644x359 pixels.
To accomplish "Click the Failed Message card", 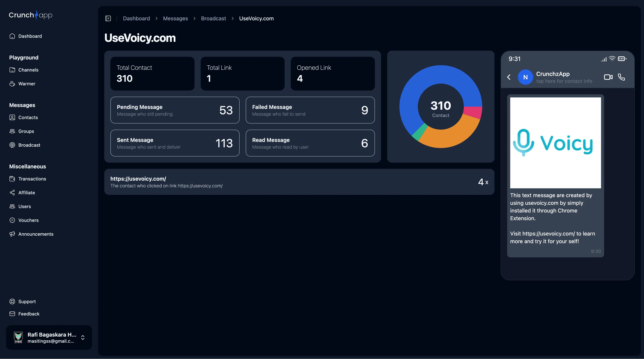I will (x=310, y=110).
